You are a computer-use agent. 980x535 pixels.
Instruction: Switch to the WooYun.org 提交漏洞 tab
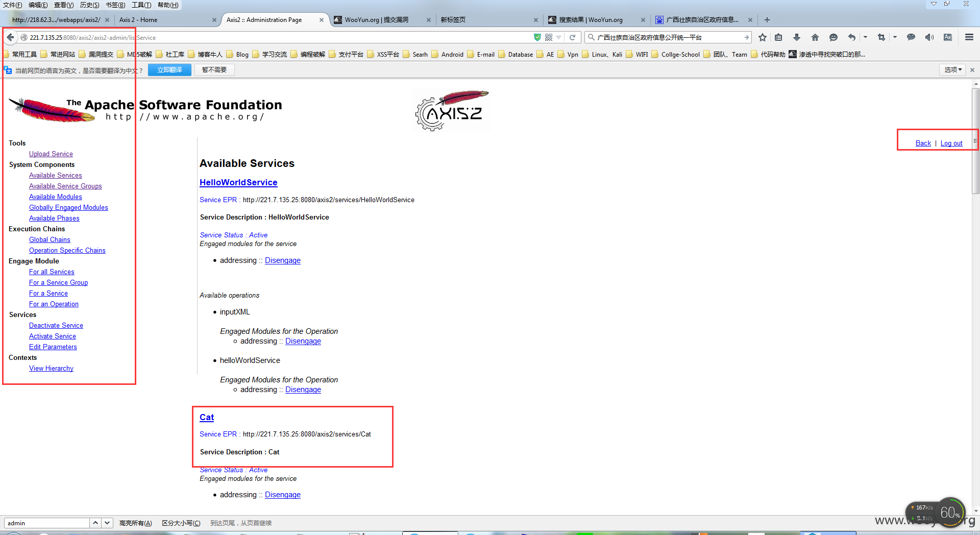(x=382, y=20)
